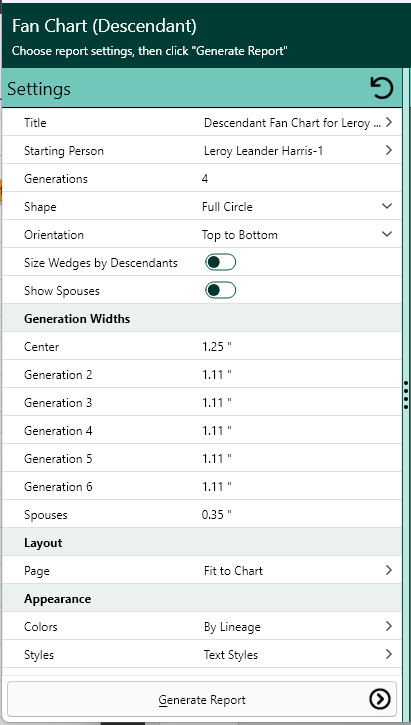Open Styles options chevron
Viewport: 411px width, 725px height.
click(388, 654)
